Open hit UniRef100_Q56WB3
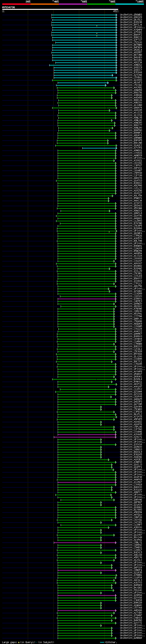The width and height of the screenshot is (146, 644). [x=131, y=15]
